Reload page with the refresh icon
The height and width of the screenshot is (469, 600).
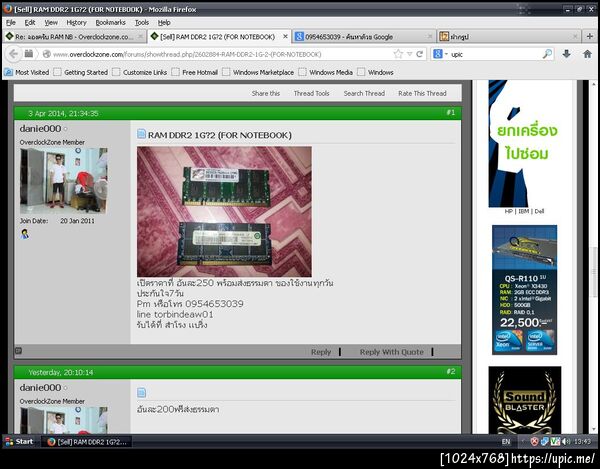[x=420, y=54]
